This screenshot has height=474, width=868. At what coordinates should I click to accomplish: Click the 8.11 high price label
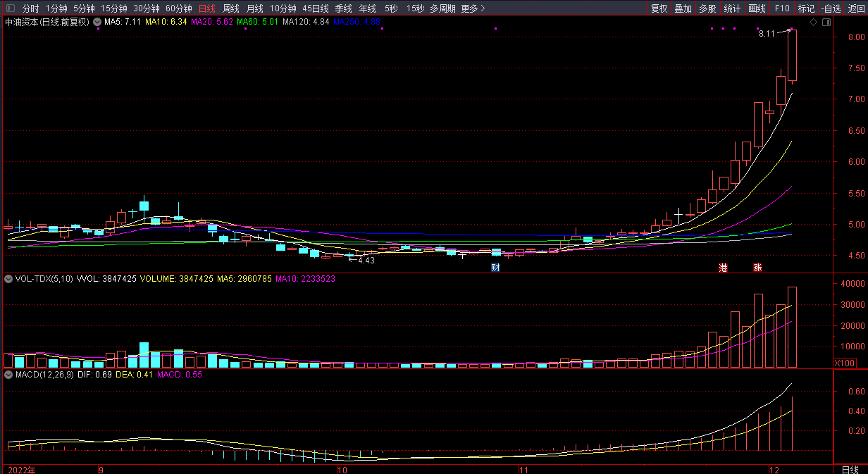[x=767, y=34]
